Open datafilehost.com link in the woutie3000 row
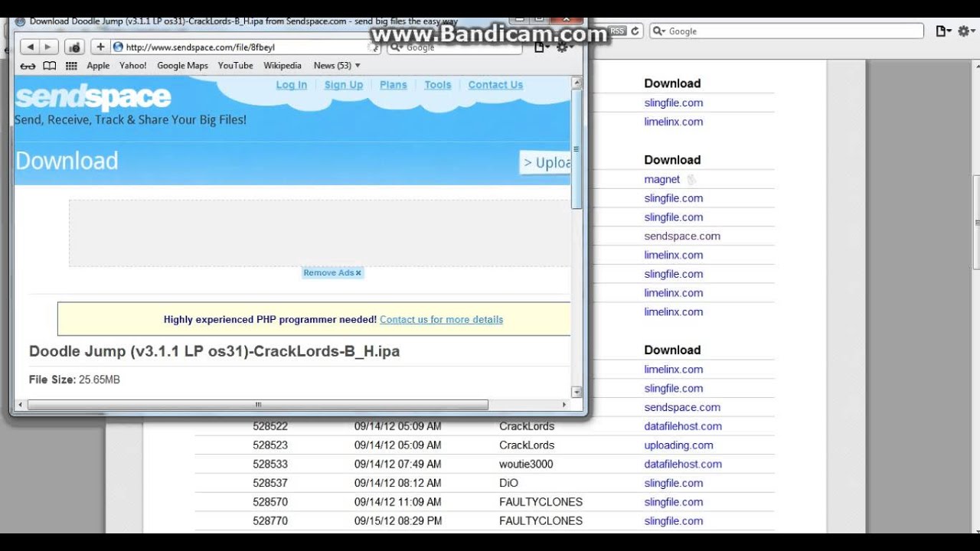980x551 pixels. (x=683, y=465)
